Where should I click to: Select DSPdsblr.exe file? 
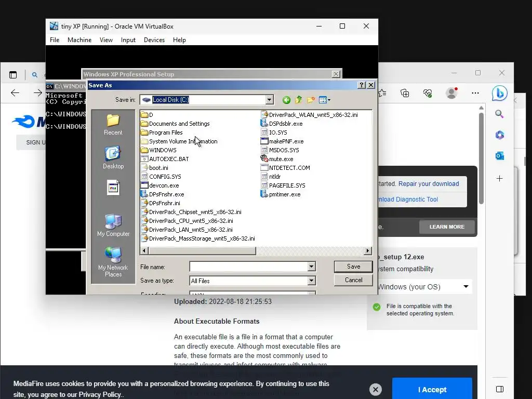tap(282, 124)
